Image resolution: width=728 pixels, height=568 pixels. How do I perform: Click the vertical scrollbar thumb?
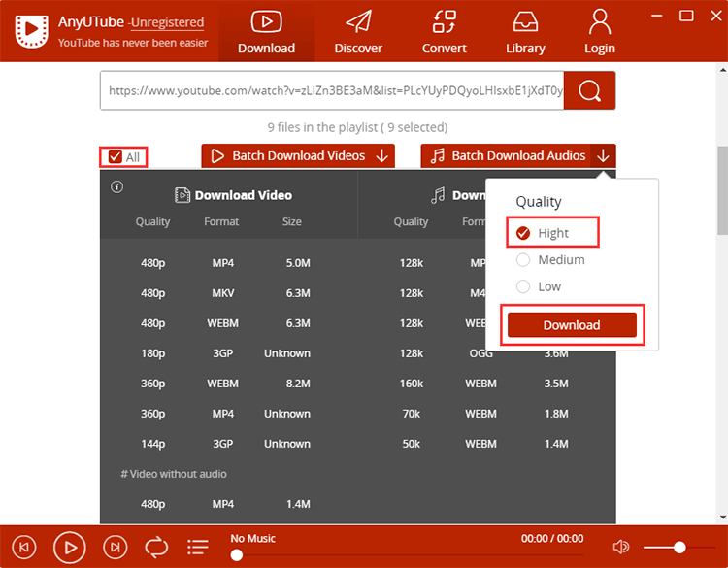(723, 190)
